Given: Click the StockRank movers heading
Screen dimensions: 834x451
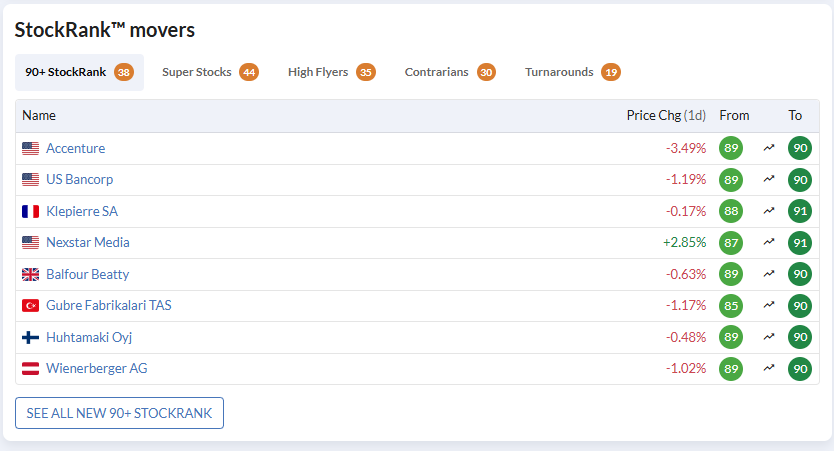Looking at the screenshot, I should [105, 30].
